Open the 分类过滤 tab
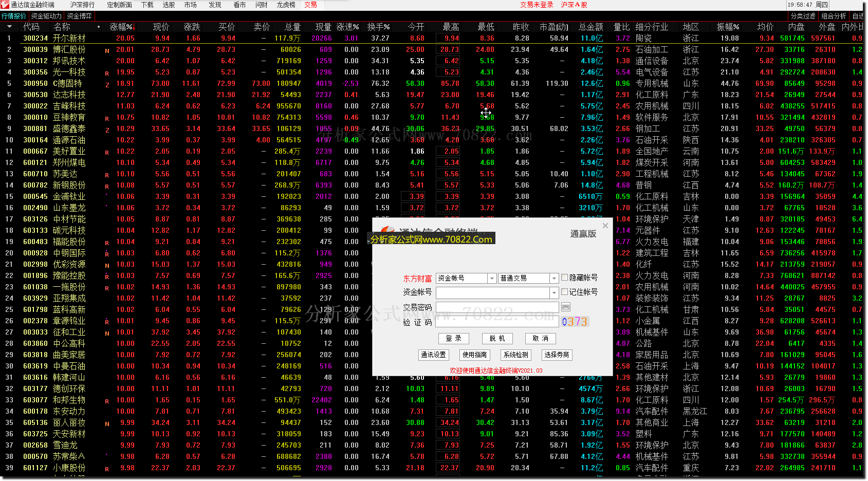The width and height of the screenshot is (868, 481). (803, 16)
